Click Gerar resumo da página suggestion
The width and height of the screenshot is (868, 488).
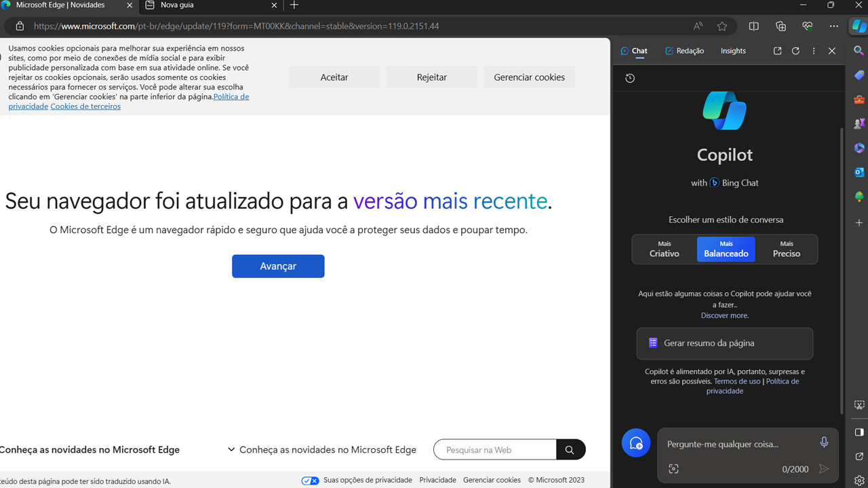click(725, 344)
